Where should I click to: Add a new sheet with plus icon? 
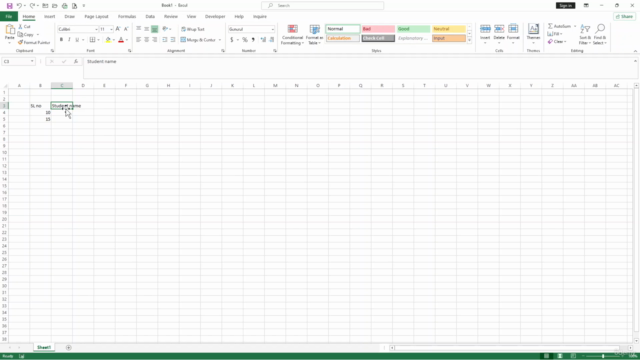click(69, 347)
